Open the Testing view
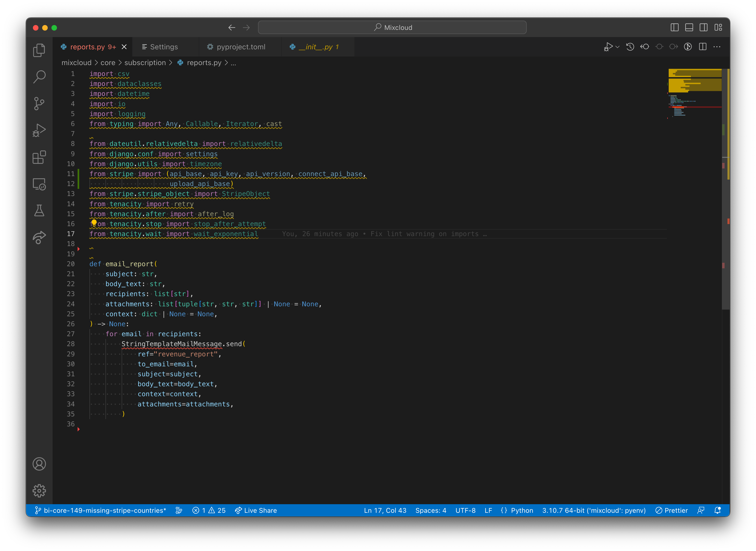 point(39,210)
